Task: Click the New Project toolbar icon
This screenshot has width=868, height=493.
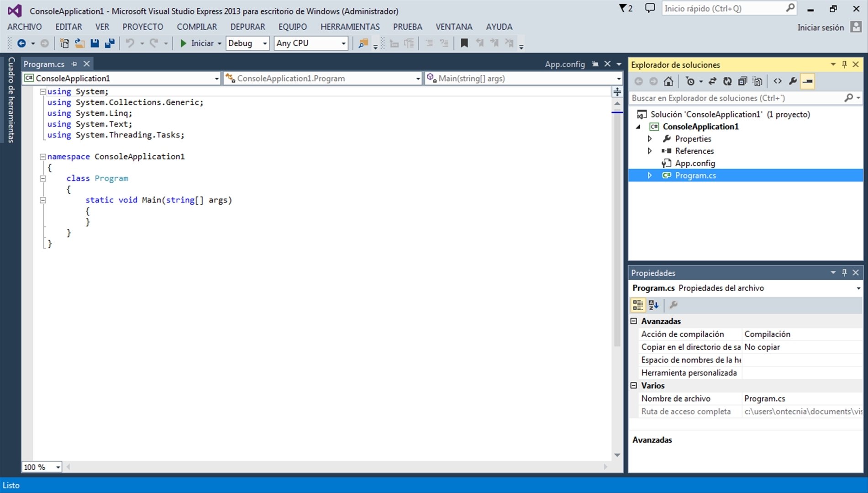Action: pyautogui.click(x=64, y=43)
